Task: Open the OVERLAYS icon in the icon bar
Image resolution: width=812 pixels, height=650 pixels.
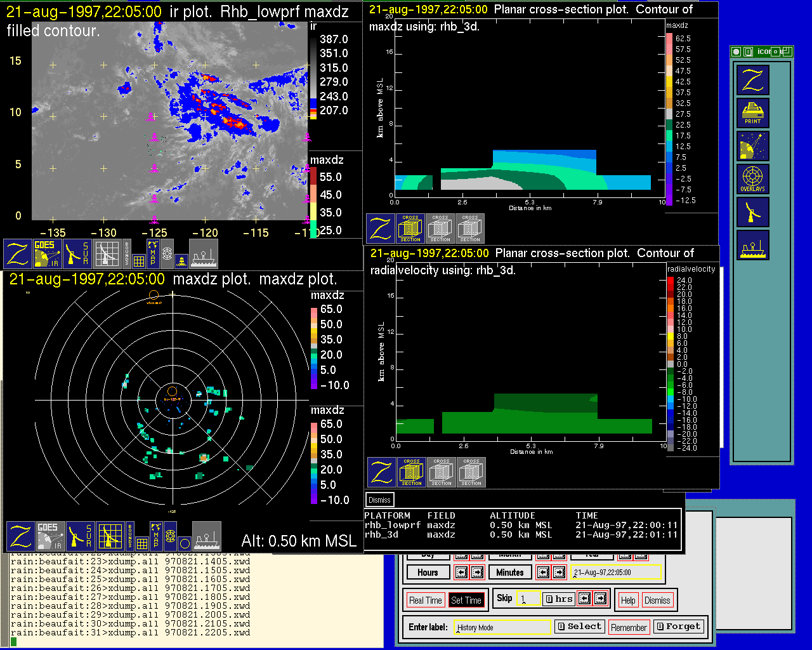Action: (x=752, y=179)
